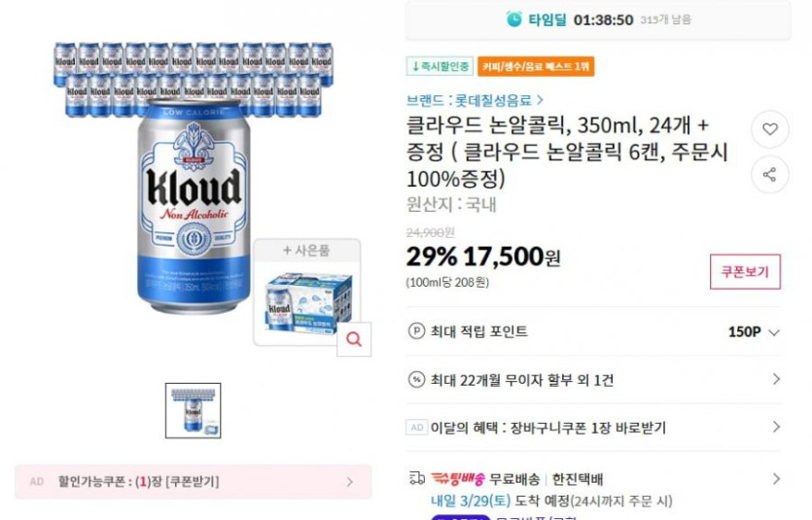Expand 이달의 혜택 장바구니쿠폰 row arrow
Screen dimensions: 812x520
[x=776, y=427]
